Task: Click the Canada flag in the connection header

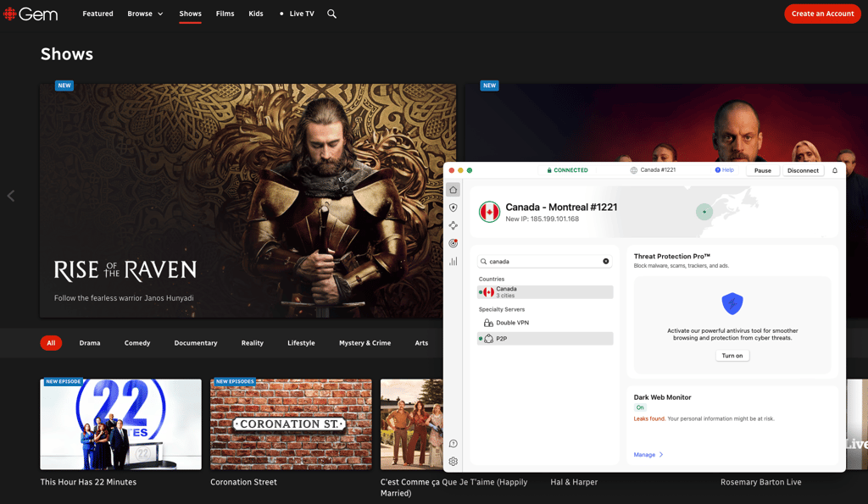Action: click(x=489, y=212)
